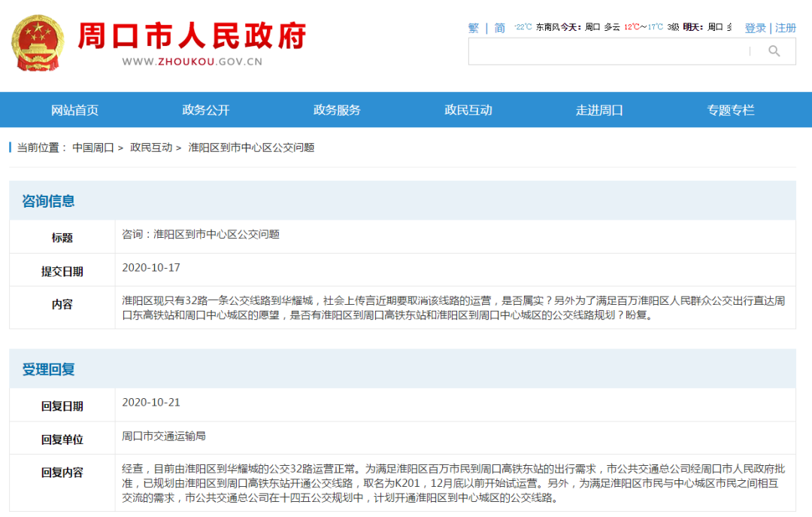Open the 注册 register link
This screenshot has height=517, width=812.
click(x=786, y=28)
